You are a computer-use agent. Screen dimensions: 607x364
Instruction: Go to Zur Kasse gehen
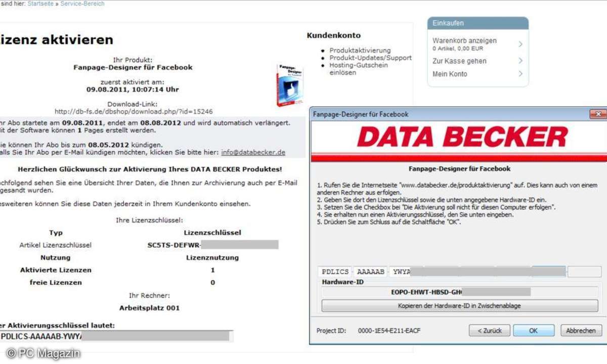pos(459,61)
